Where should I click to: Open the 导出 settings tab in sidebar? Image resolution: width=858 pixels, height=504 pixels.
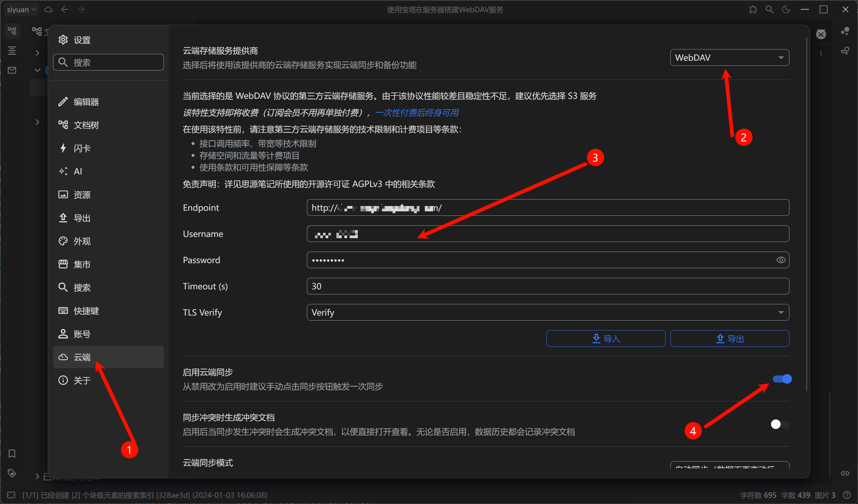pos(108,218)
